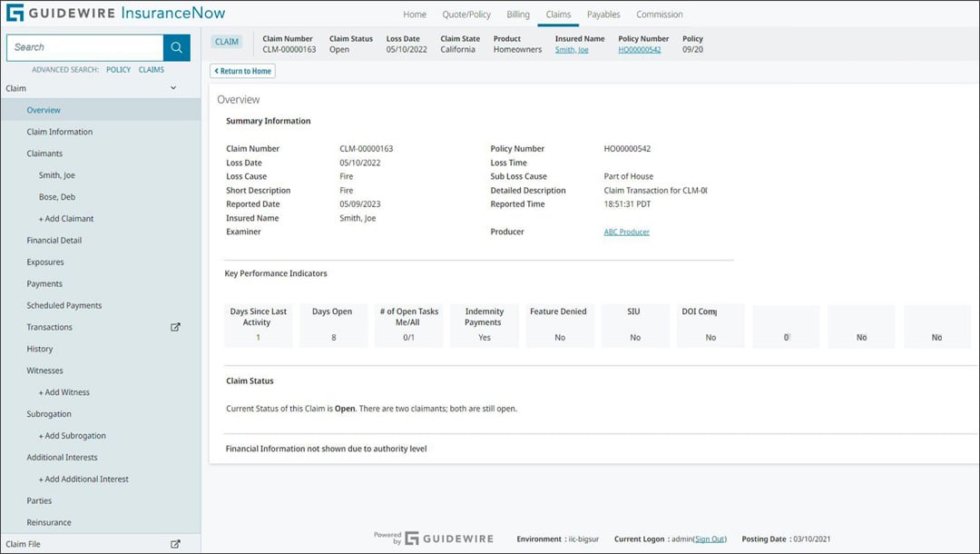
Task: Open the Quote/Policy menu item
Action: (465, 15)
